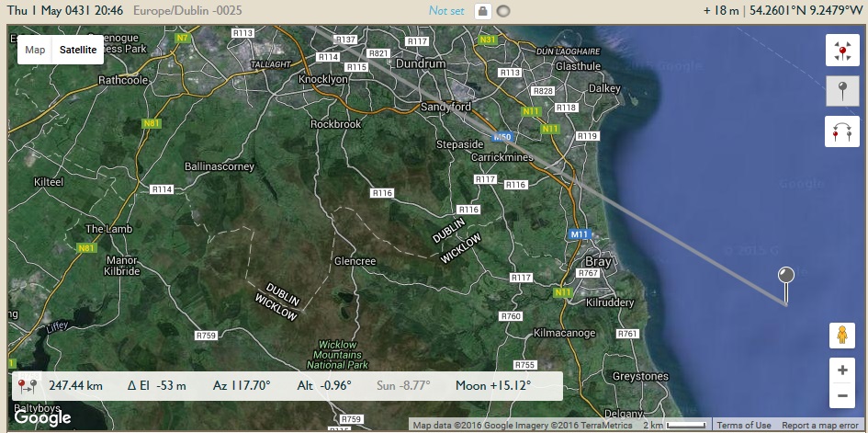Click the Street View pegman icon
The height and width of the screenshot is (433, 868).
click(x=841, y=336)
